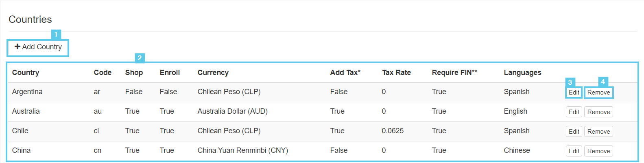The width and height of the screenshot is (644, 163).
Task: Select the Currency column header
Action: [213, 73]
